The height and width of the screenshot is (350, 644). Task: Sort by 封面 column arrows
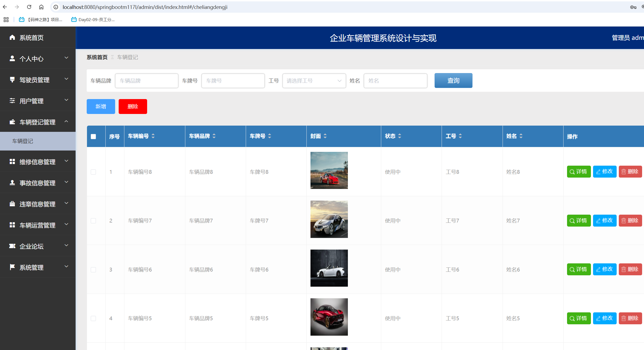(x=325, y=136)
